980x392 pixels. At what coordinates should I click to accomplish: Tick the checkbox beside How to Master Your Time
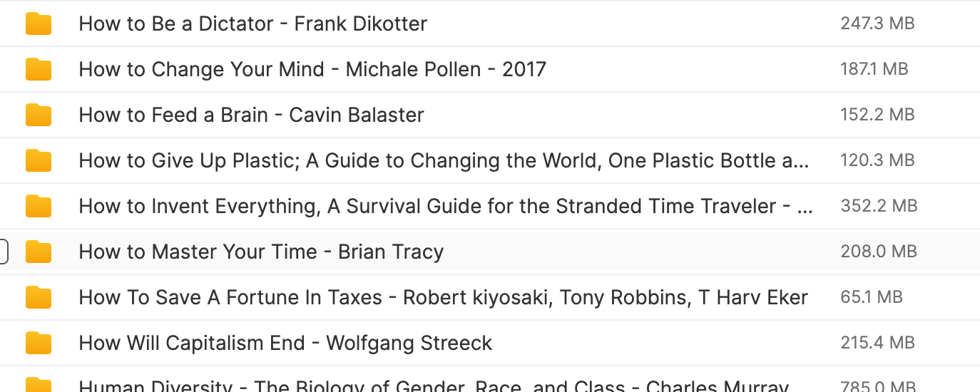(3, 252)
